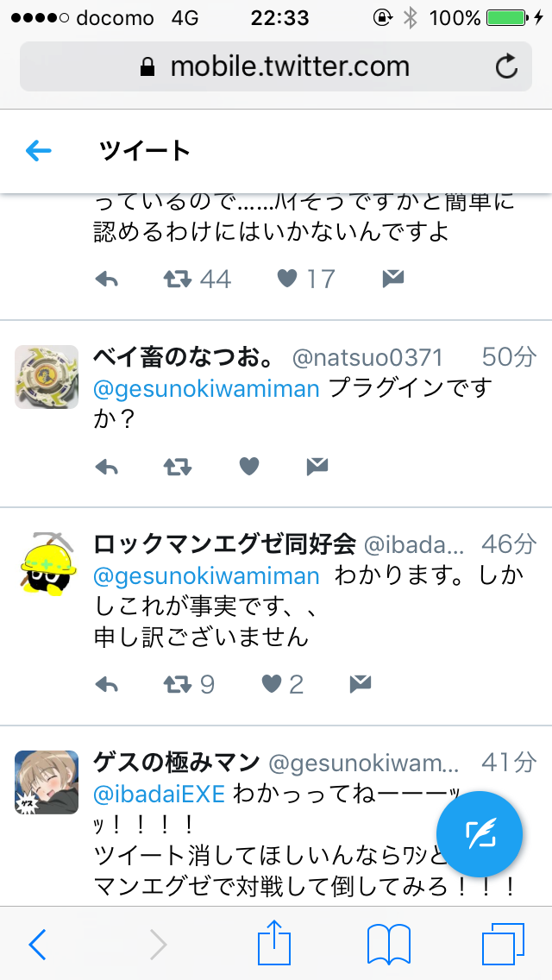Tap the blue back arrow beside ツイート
The height and width of the screenshot is (980, 552).
pos(38,151)
